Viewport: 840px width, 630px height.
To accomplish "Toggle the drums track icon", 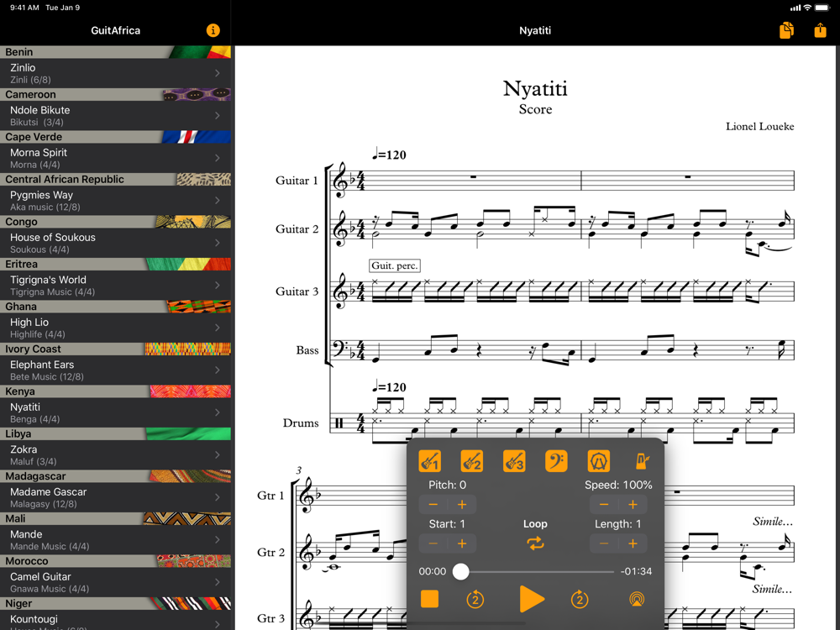I will coord(598,461).
